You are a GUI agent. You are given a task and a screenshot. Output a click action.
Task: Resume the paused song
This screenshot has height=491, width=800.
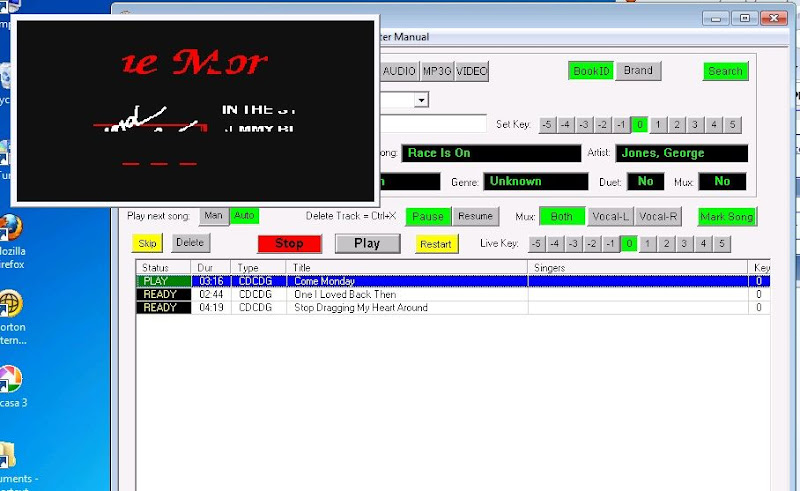pos(475,216)
